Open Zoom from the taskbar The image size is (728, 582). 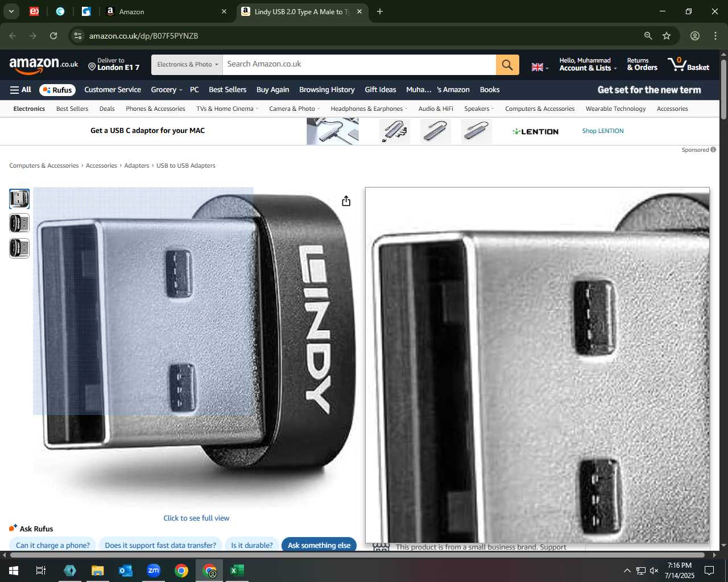point(154,571)
